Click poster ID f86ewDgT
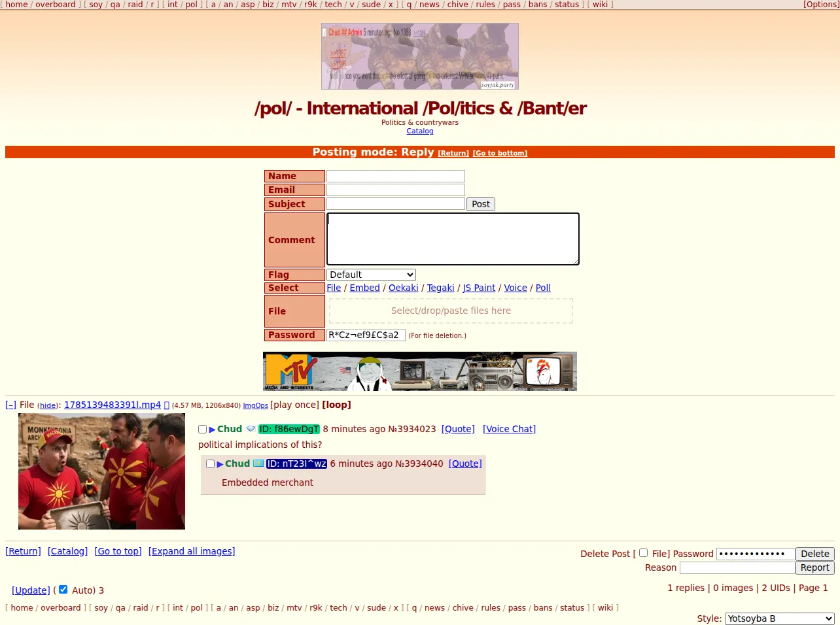The height and width of the screenshot is (625, 840). click(x=289, y=430)
